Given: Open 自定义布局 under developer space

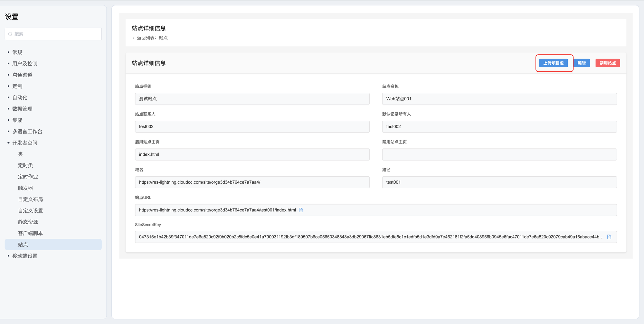Looking at the screenshot, I should pyautogui.click(x=31, y=199).
